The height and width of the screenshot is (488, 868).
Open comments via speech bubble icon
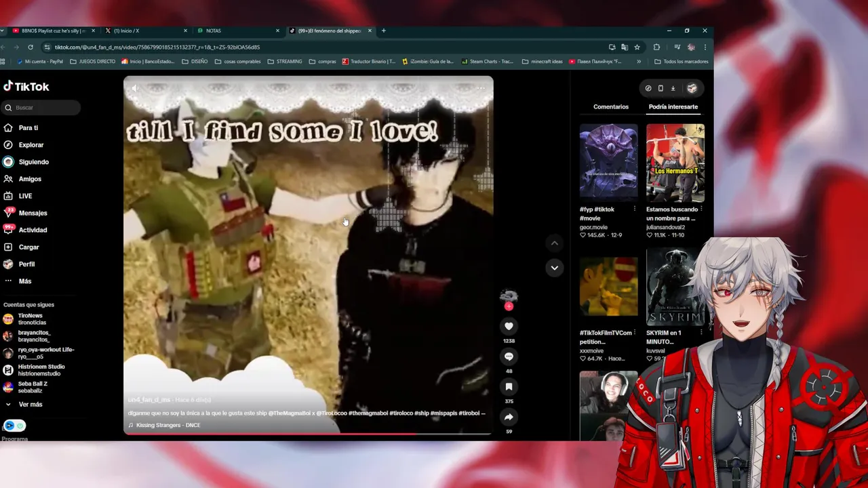509,357
